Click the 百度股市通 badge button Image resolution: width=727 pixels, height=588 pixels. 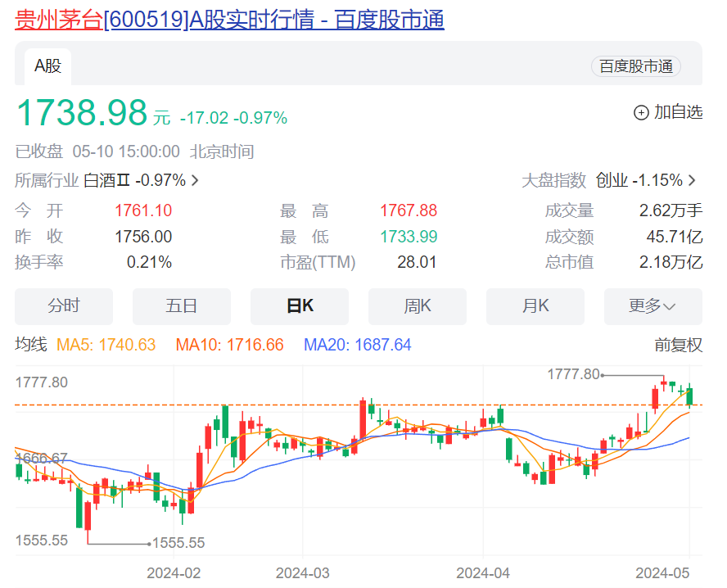click(x=635, y=66)
